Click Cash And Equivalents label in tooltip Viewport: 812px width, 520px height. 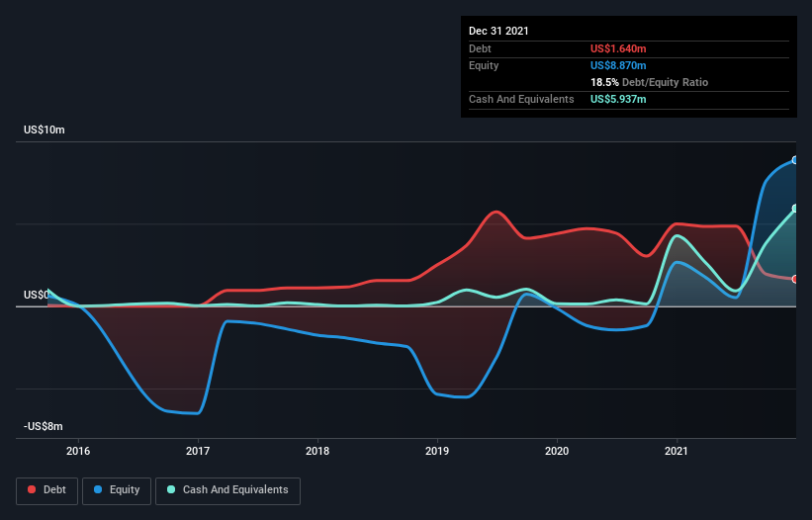(x=521, y=99)
